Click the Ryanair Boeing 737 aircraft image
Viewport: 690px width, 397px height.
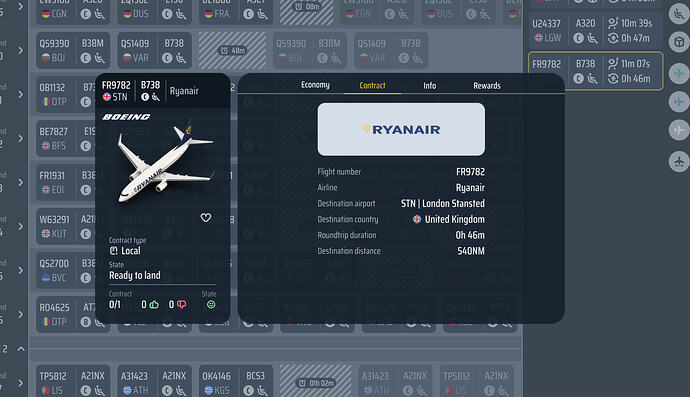pyautogui.click(x=165, y=162)
